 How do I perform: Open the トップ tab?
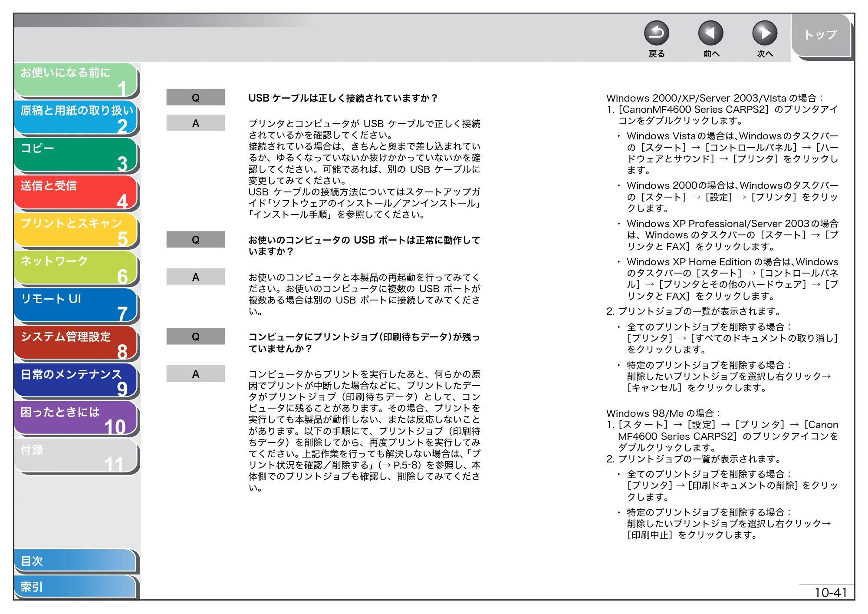(820, 36)
